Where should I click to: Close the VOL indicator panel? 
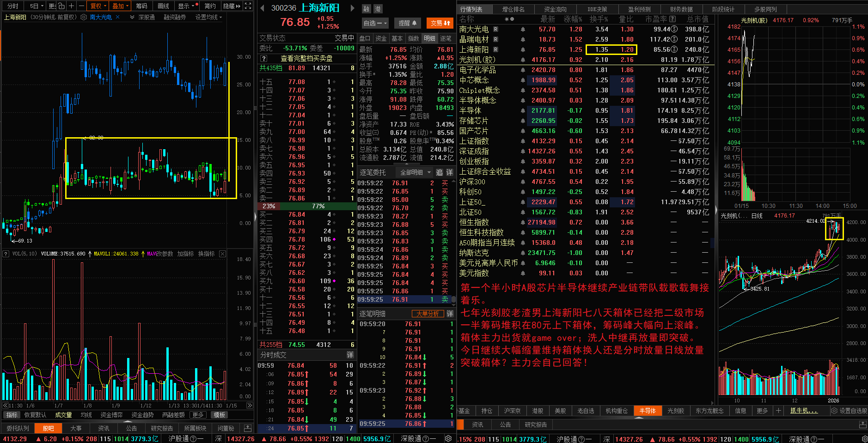click(222, 254)
